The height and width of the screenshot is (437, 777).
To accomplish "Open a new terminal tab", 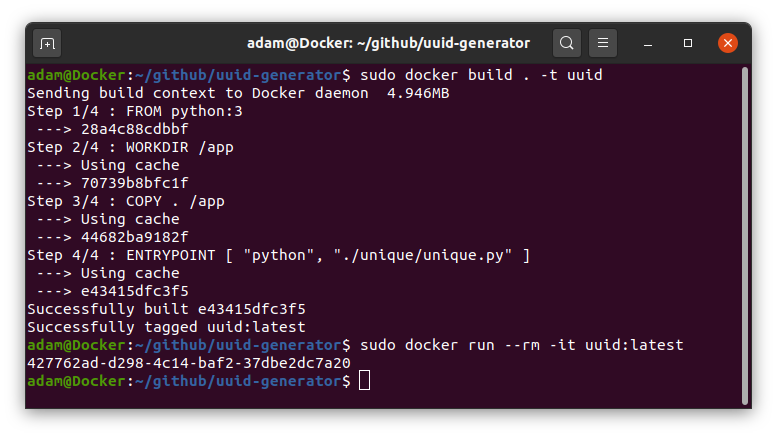I will [x=47, y=44].
